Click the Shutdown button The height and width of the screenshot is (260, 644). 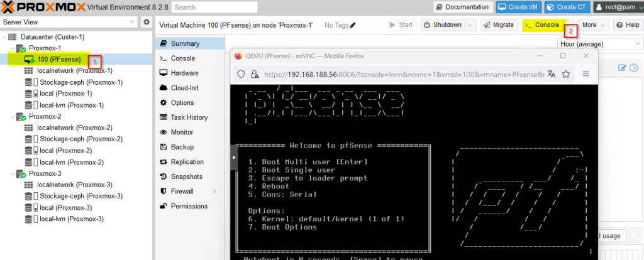point(443,25)
